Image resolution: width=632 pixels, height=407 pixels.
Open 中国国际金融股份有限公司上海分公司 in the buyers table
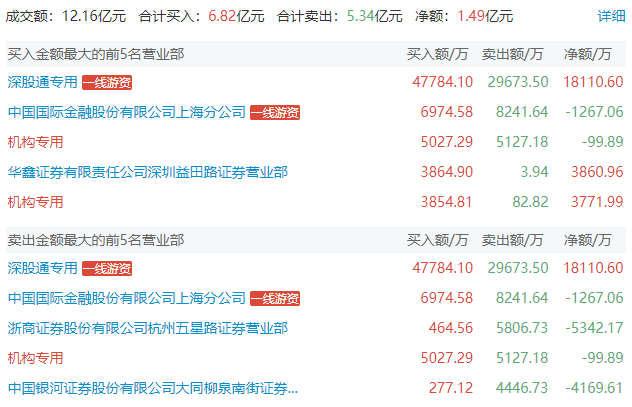click(x=127, y=112)
